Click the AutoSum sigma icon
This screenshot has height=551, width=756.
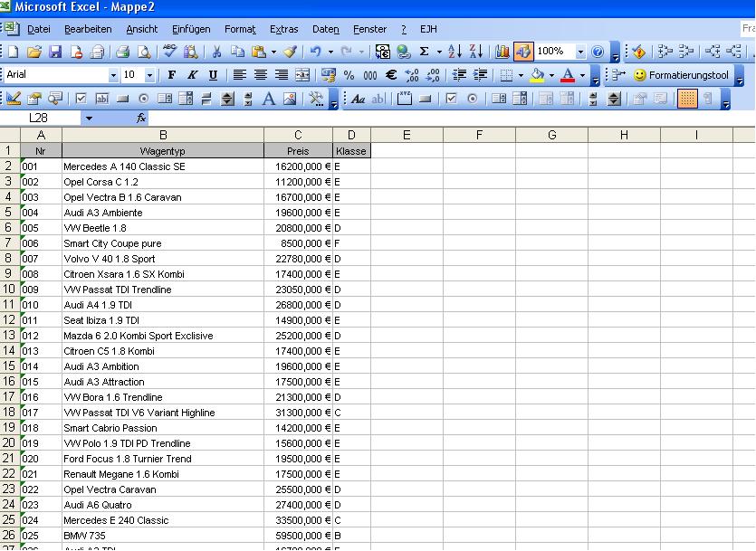tap(424, 52)
